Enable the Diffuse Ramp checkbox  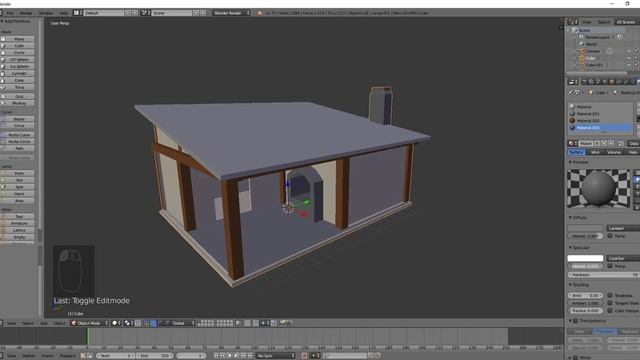(610, 236)
